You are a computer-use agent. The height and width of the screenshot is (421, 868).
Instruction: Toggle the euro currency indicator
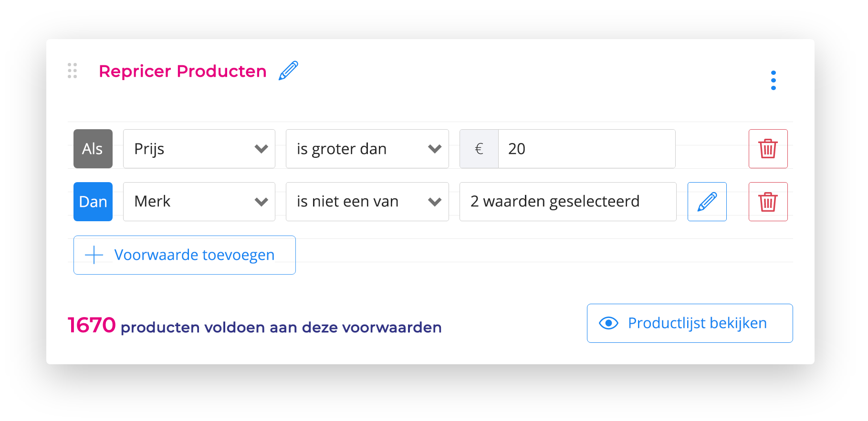[478, 149]
